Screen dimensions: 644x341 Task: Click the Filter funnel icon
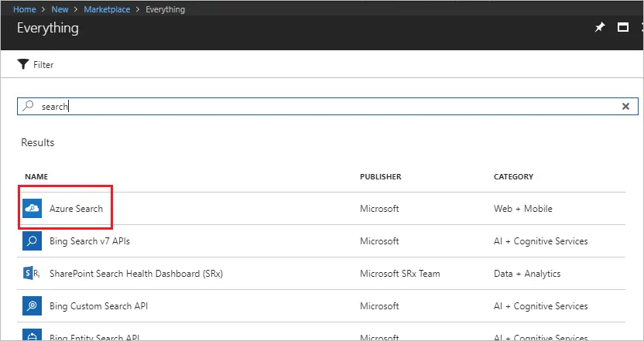click(23, 64)
